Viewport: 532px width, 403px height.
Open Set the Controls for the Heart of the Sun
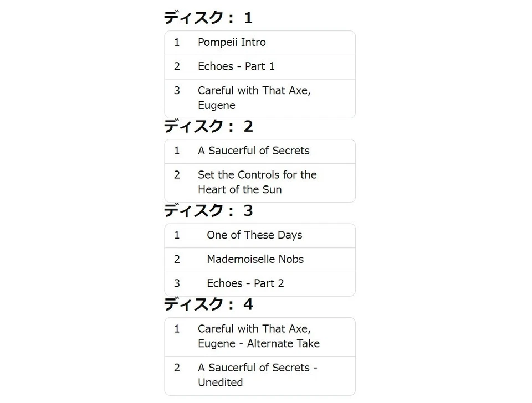(260, 183)
